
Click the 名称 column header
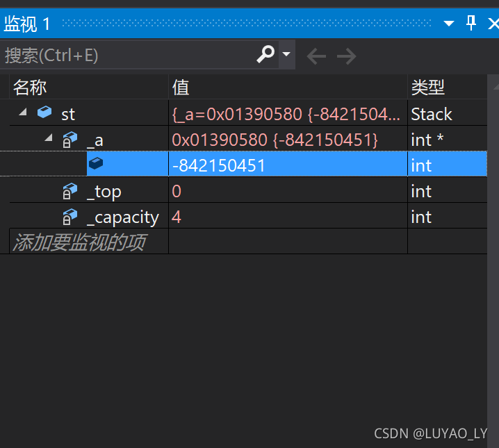[30, 88]
